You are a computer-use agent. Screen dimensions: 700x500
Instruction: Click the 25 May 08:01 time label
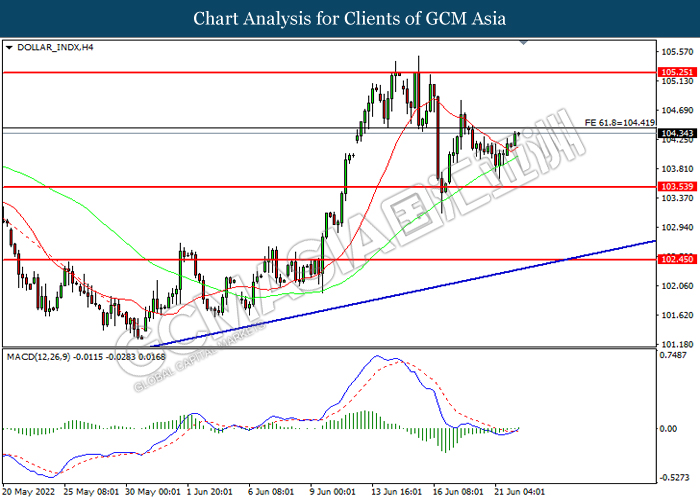(91, 492)
